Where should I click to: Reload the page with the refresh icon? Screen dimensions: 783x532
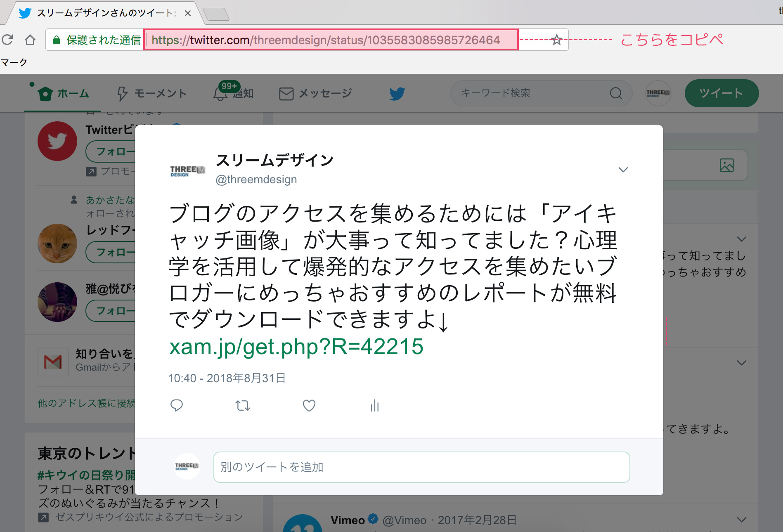point(7,40)
